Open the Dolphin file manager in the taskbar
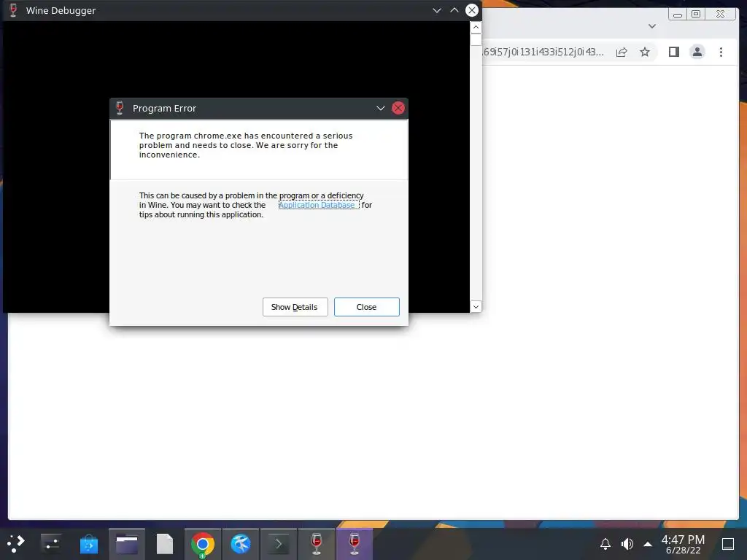 (127, 544)
